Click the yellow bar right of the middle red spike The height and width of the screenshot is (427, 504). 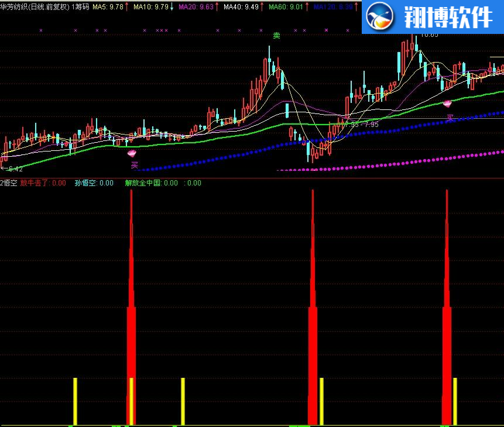point(321,401)
